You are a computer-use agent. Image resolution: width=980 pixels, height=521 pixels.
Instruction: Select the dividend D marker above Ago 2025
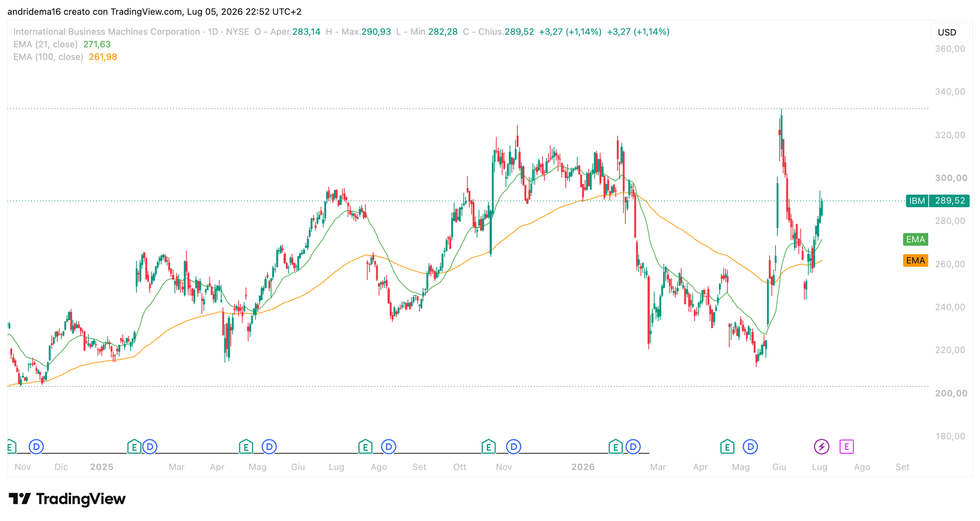coord(388,446)
